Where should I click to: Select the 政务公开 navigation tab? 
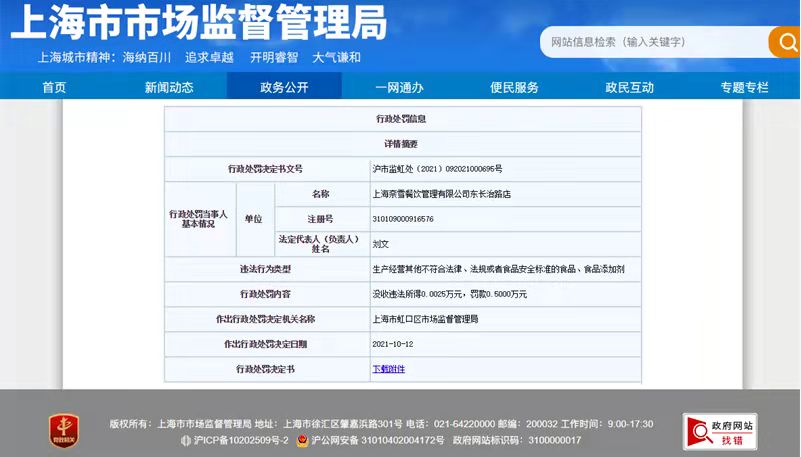(284, 87)
